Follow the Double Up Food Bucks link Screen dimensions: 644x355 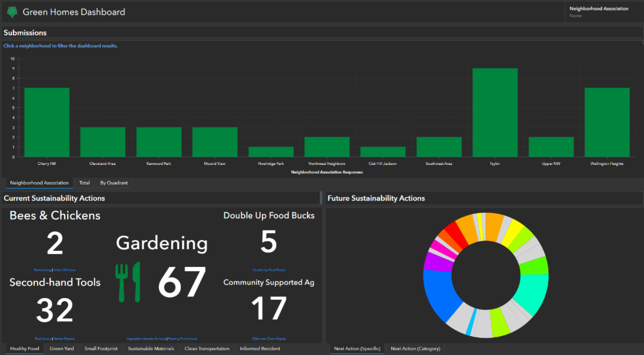269,270
